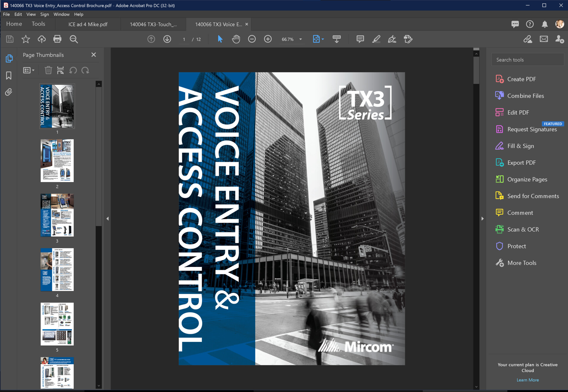568x392 pixels.
Task: Select page 3 thumbnail
Action: 57,215
